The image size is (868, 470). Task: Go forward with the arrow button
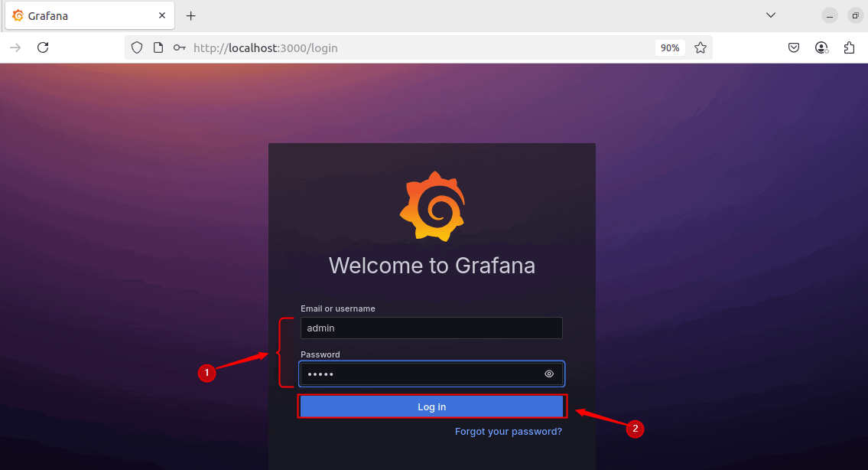click(x=15, y=47)
